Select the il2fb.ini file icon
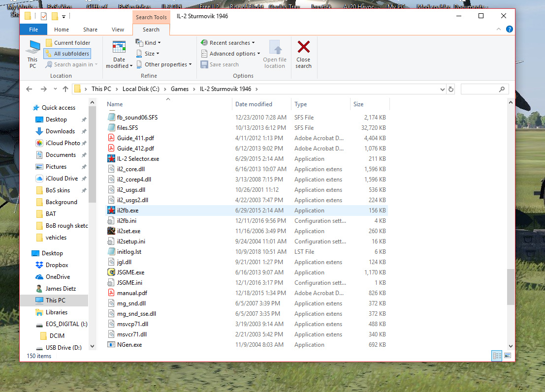Viewport: 545px width, 392px height. click(x=111, y=221)
